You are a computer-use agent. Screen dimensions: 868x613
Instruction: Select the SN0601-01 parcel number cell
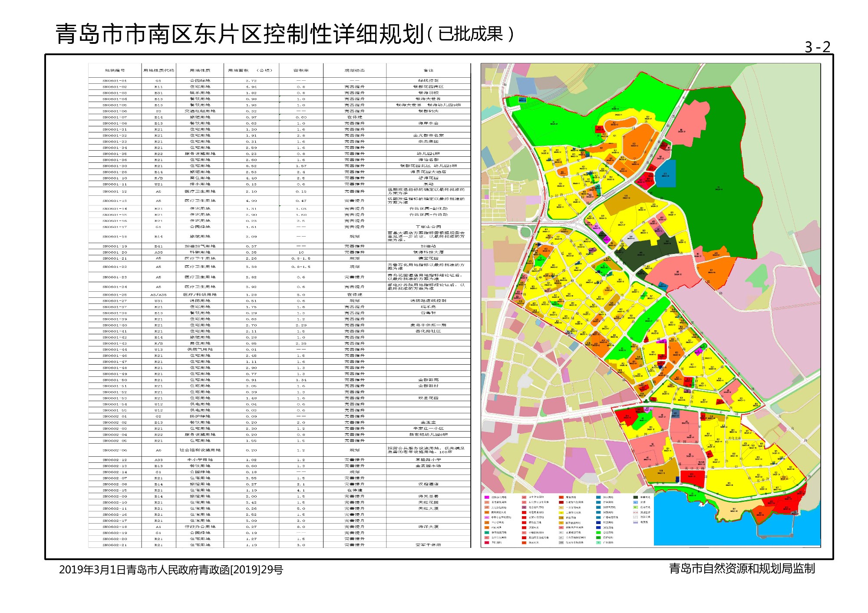click(115, 81)
